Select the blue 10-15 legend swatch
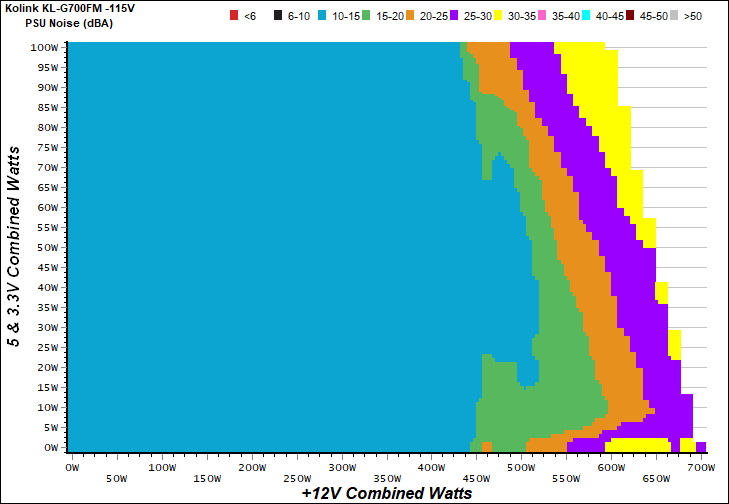Image resolution: width=729 pixels, height=504 pixels. [x=325, y=17]
